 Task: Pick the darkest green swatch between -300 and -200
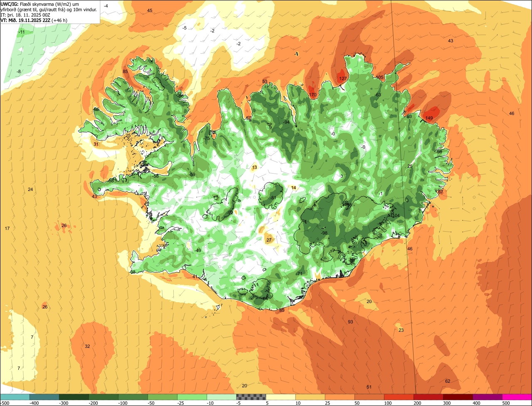point(74,397)
